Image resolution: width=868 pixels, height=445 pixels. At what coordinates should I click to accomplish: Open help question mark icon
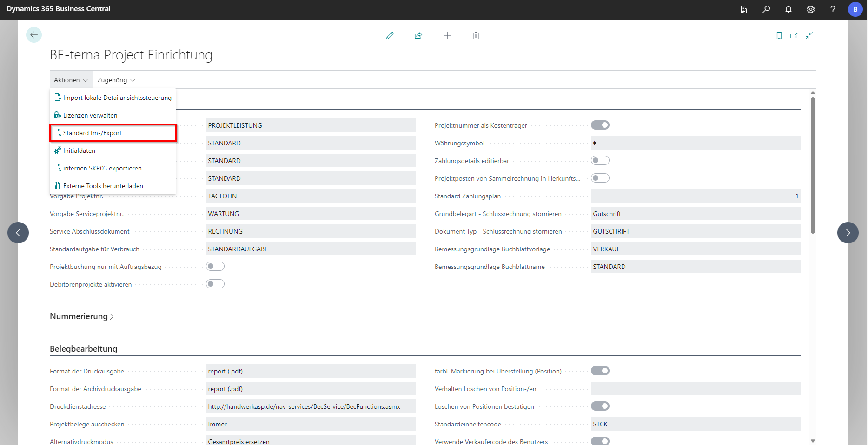coord(833,9)
